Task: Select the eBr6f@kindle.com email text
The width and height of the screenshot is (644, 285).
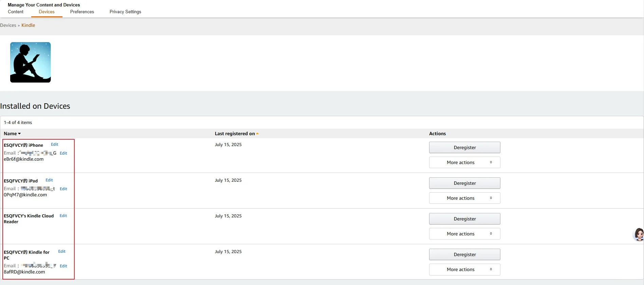Action: click(24, 159)
